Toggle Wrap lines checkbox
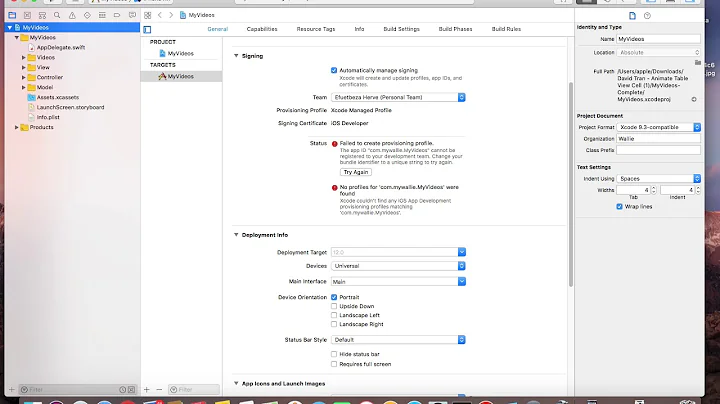This screenshot has height=404, width=720. 619,207
